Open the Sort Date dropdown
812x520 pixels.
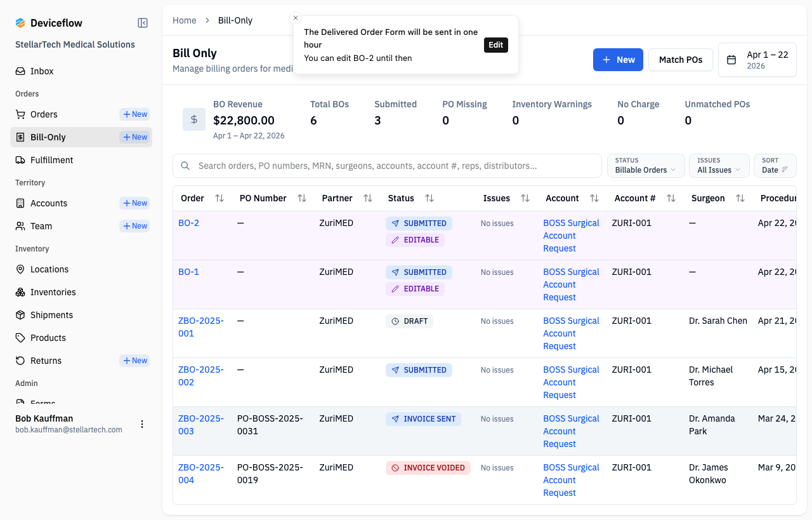click(x=775, y=166)
